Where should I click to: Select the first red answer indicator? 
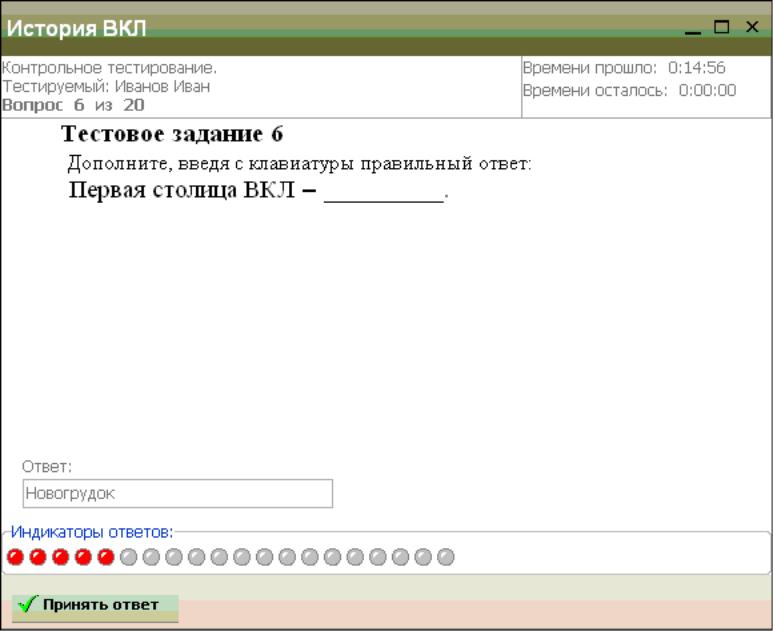(15, 557)
